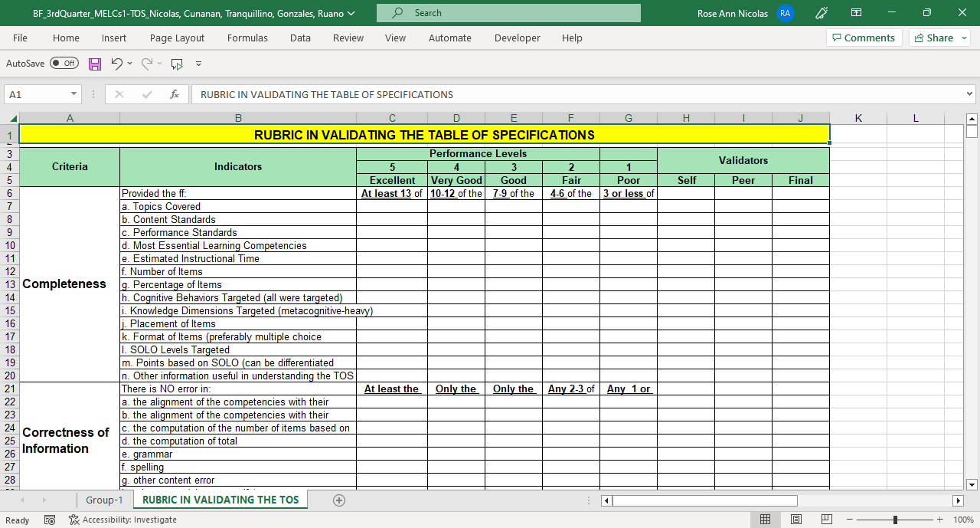Select column B header
This screenshot has height=528, width=980.
click(x=238, y=118)
